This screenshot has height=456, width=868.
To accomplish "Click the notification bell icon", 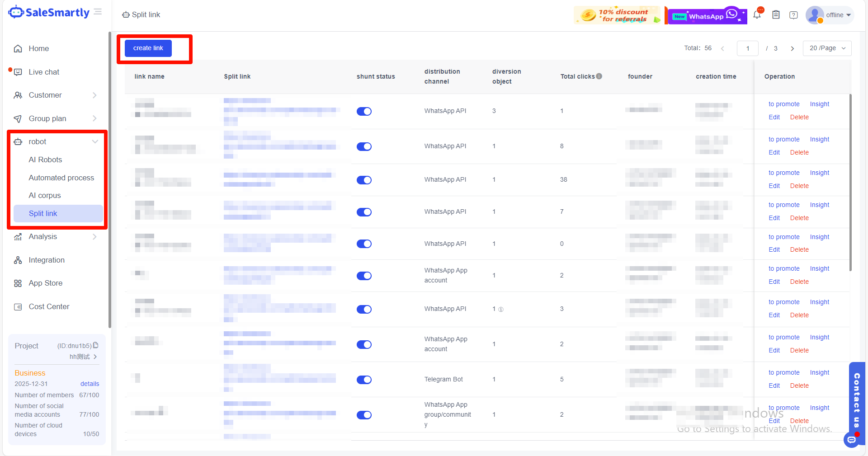I will point(757,15).
